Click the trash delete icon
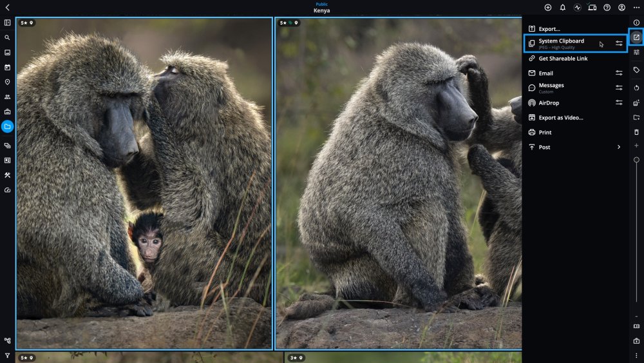 click(637, 132)
